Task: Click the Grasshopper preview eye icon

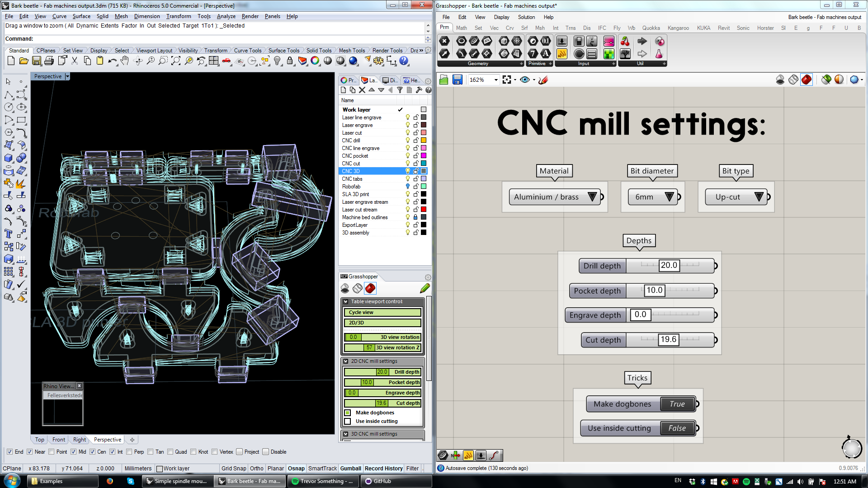Action: (x=524, y=80)
